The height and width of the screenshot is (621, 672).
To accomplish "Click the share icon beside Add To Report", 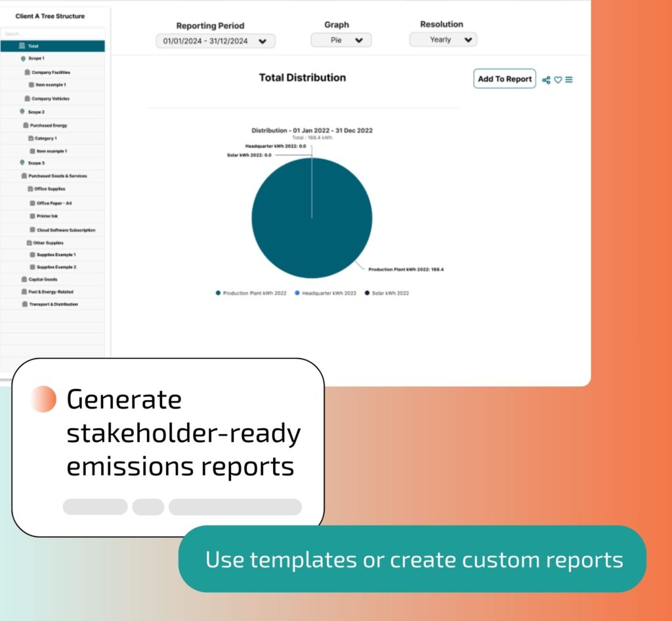I will point(546,80).
